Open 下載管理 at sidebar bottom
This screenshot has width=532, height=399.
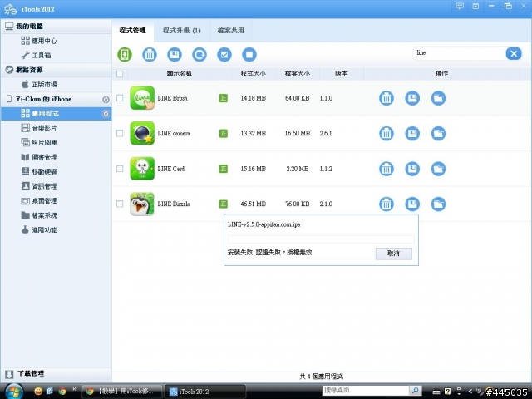click(56, 374)
